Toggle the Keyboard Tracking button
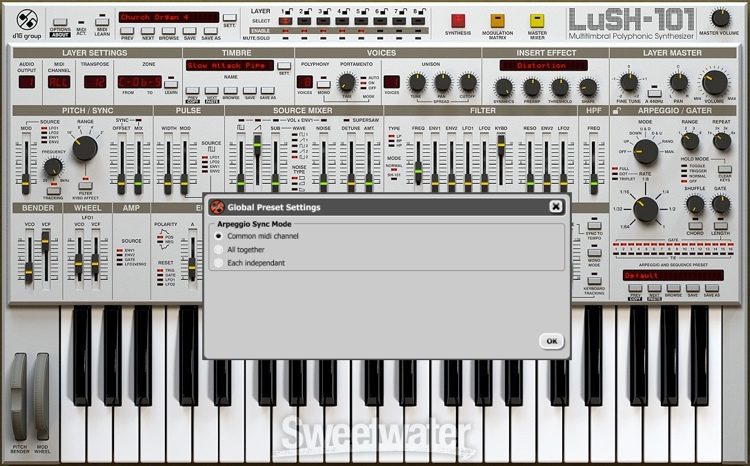Viewport: 750px width, 466px height. (x=594, y=280)
